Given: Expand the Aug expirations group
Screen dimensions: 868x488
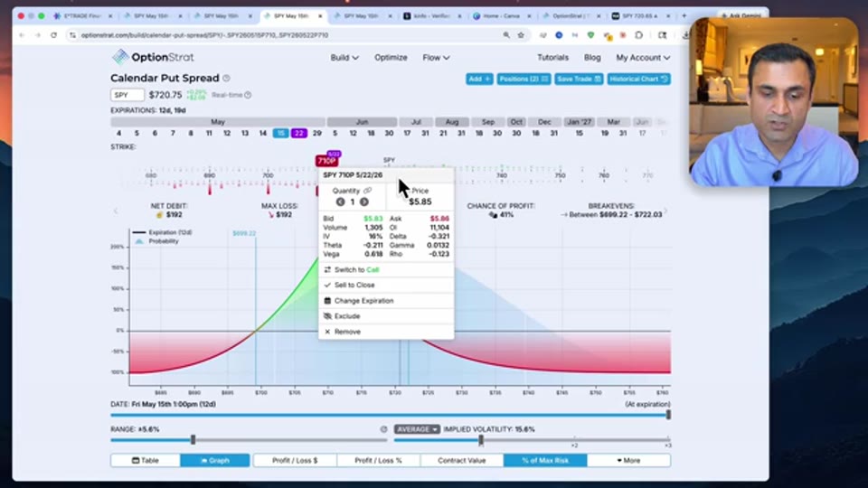Looking at the screenshot, I should 452,122.
